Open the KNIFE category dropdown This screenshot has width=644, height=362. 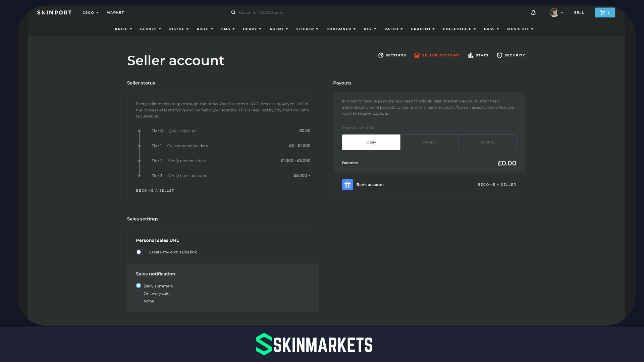click(123, 29)
